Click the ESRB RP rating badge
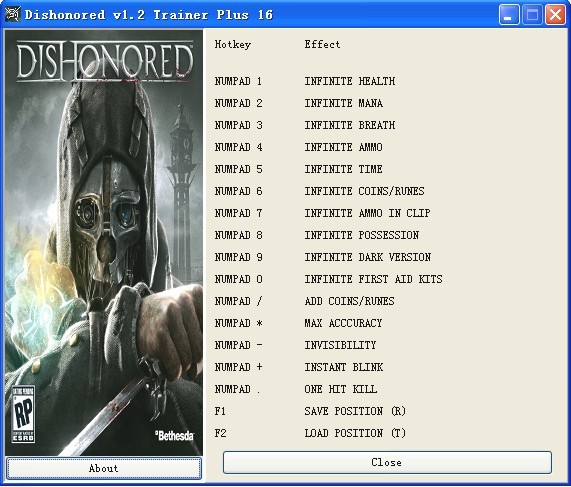This screenshot has height=487, width=571. pos(23,415)
